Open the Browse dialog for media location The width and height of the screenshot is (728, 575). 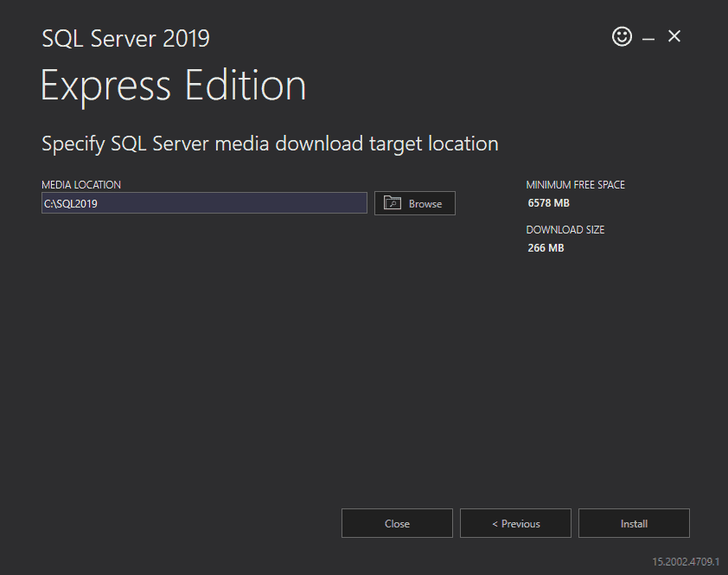(x=414, y=202)
